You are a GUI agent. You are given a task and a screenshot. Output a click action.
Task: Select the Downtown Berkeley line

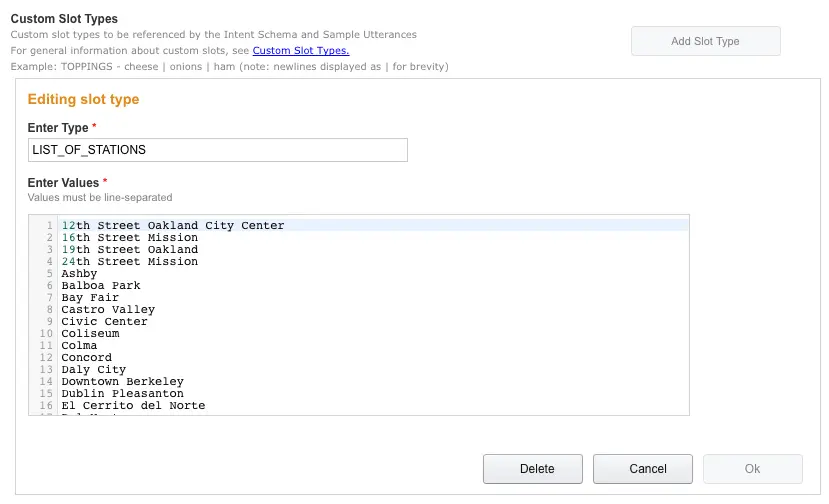tap(122, 382)
